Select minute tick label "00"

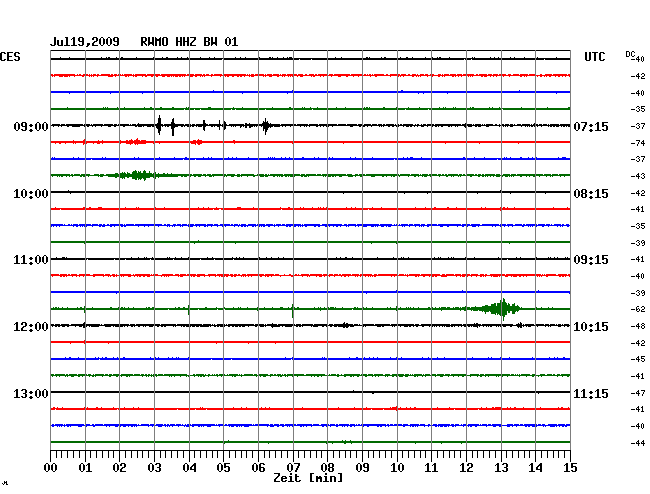coord(51,468)
